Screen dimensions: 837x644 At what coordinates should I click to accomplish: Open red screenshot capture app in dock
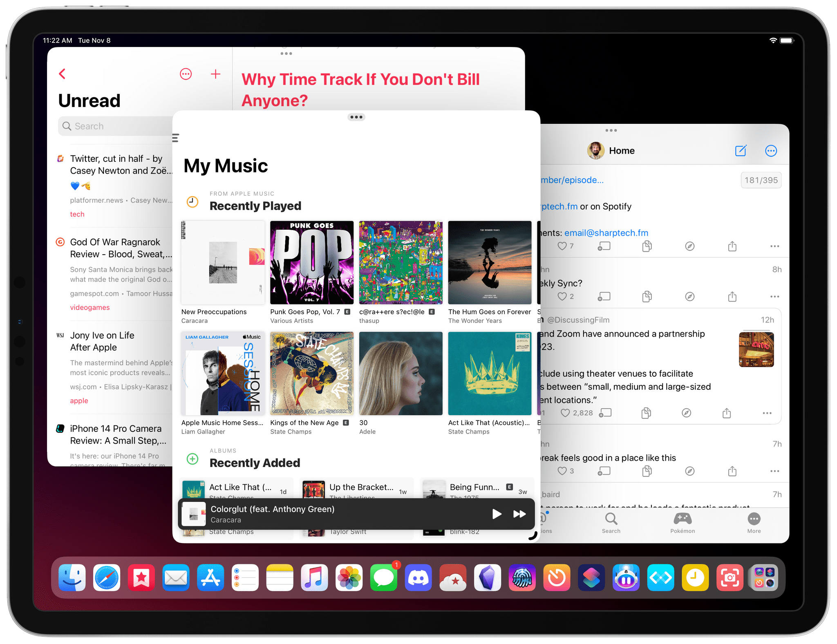point(730,577)
